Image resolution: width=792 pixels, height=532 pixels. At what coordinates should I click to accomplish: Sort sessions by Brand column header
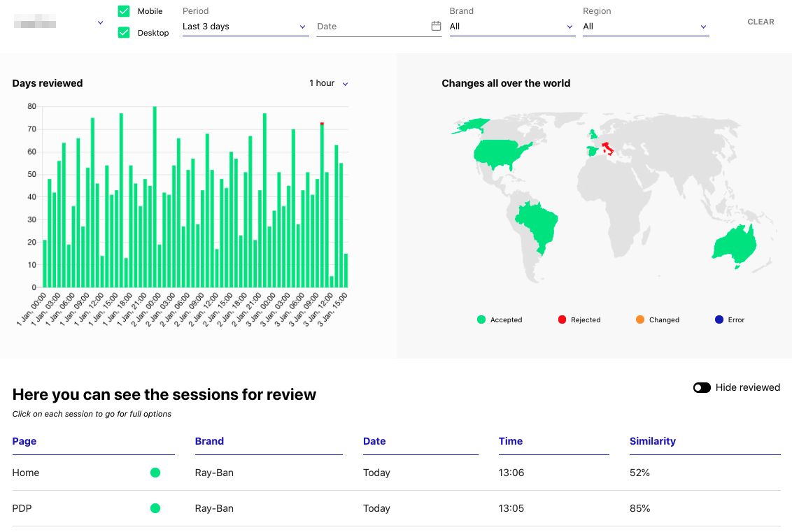209,441
